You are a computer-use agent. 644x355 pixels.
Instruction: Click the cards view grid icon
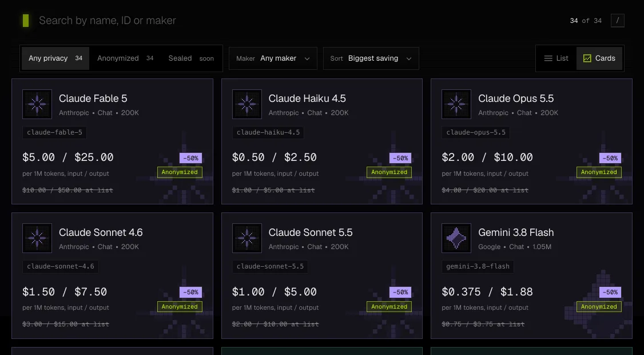point(587,58)
